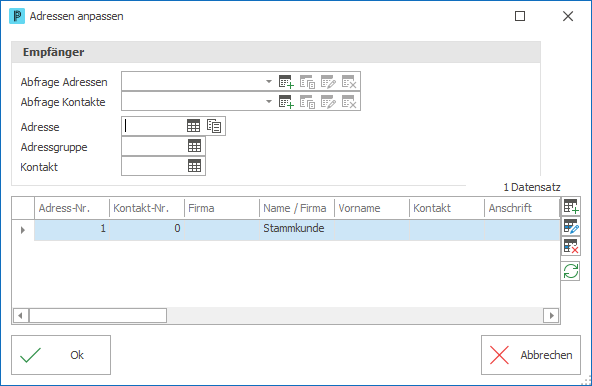Delete query icon in Abfrage Kontakte row
This screenshot has height=386, width=592.
(349, 102)
